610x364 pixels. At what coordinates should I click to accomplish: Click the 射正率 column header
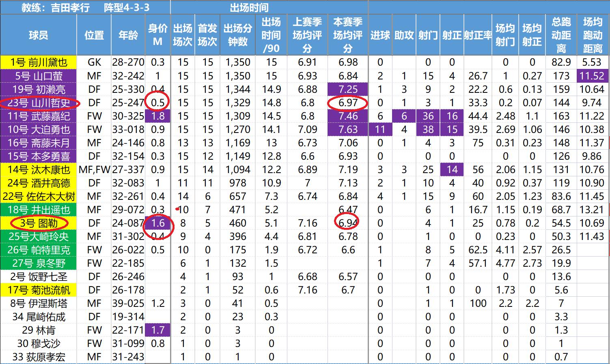478,35
